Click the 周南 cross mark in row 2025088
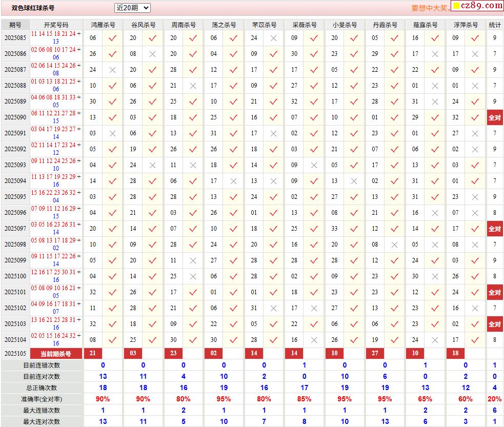504x427 pixels. point(193,86)
